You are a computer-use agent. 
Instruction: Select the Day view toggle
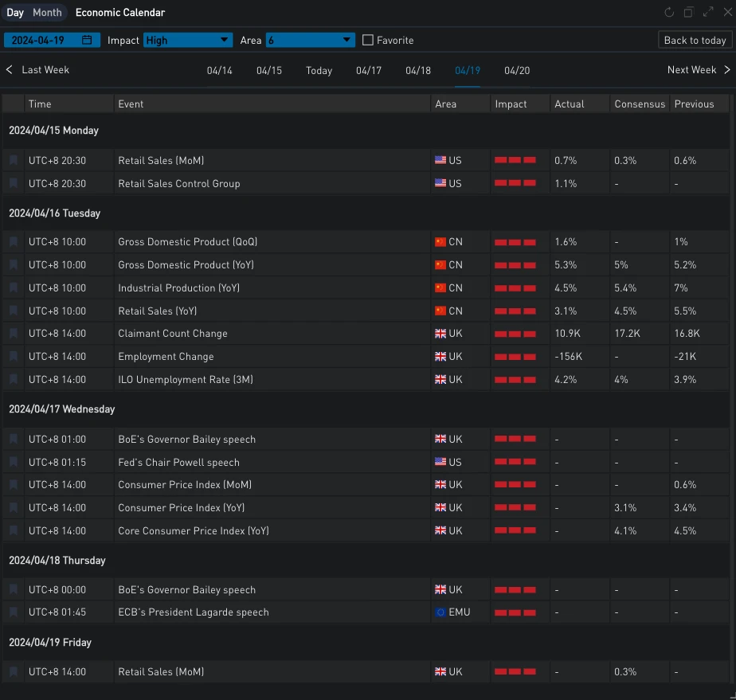15,13
